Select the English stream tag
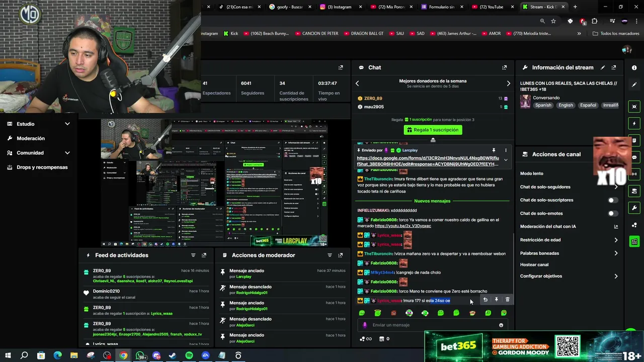 coord(566,106)
